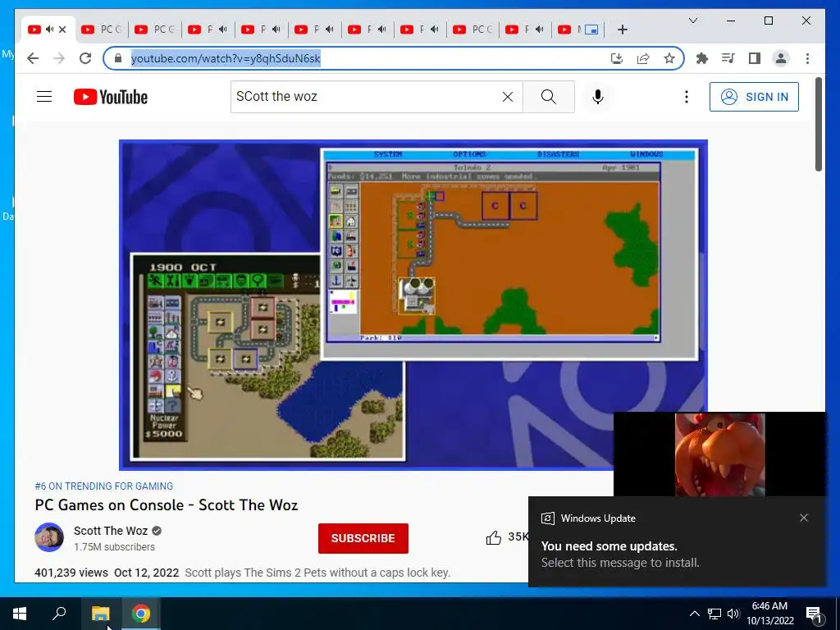
Task: Bookmark this tab with the star icon
Action: point(669,58)
